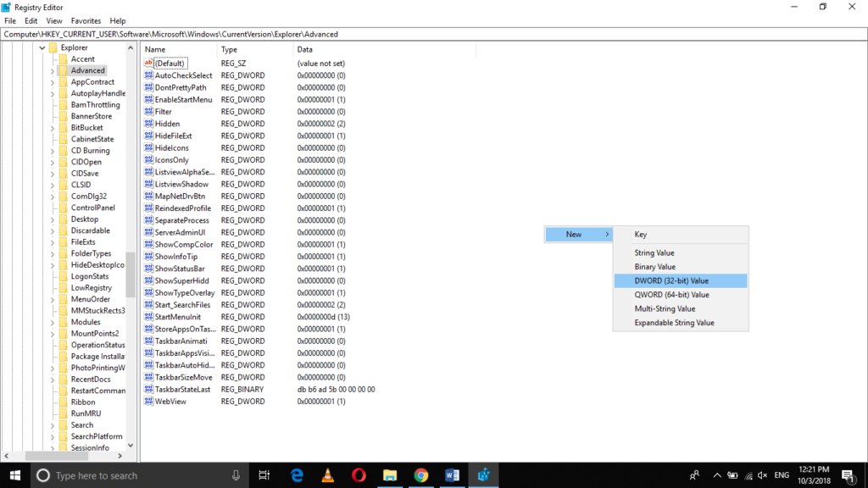868x488 pixels.
Task: Open Microsoft Word from the taskbar
Action: coord(452,475)
